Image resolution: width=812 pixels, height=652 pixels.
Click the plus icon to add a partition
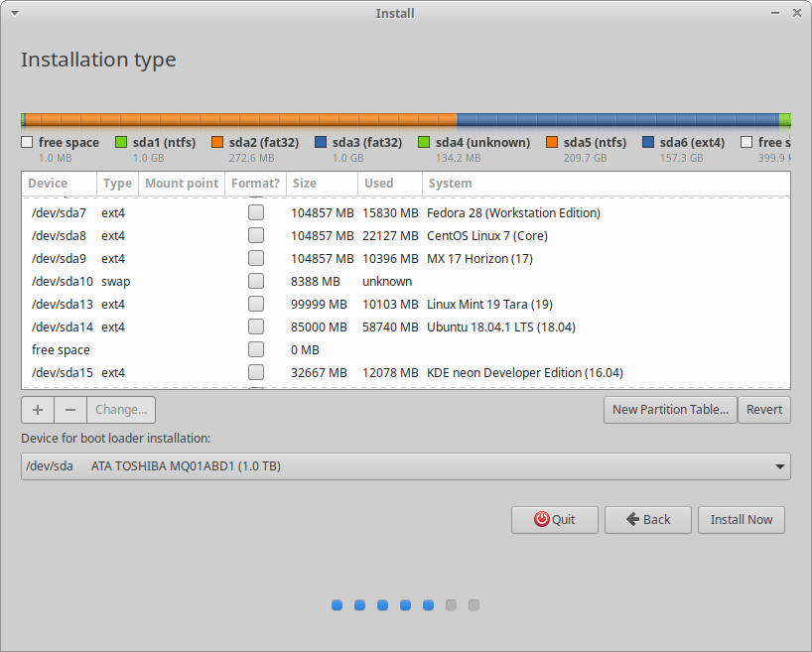37,409
